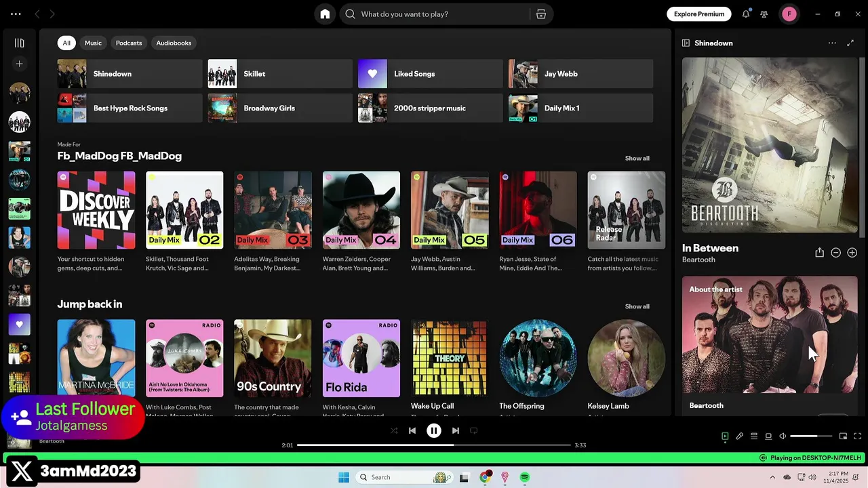Viewport: 868px width, 488px height.
Task: Expand Now Playing view to full size
Action: (850, 43)
